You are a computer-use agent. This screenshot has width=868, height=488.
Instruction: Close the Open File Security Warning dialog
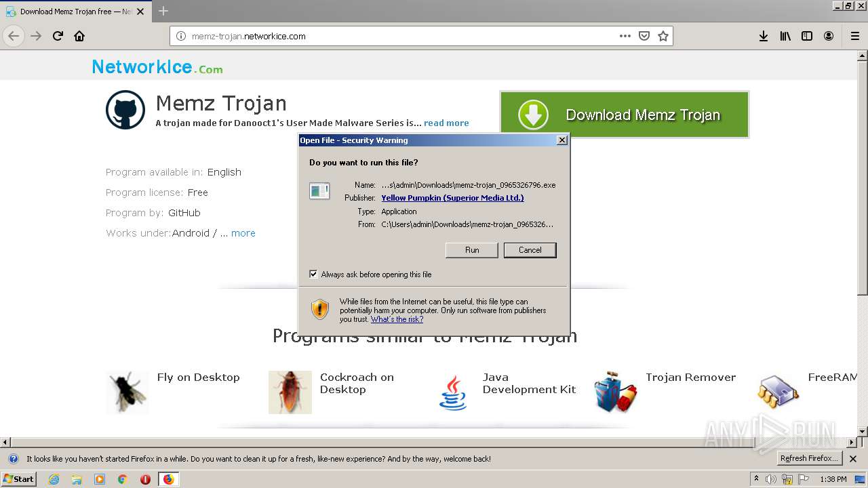pyautogui.click(x=561, y=140)
